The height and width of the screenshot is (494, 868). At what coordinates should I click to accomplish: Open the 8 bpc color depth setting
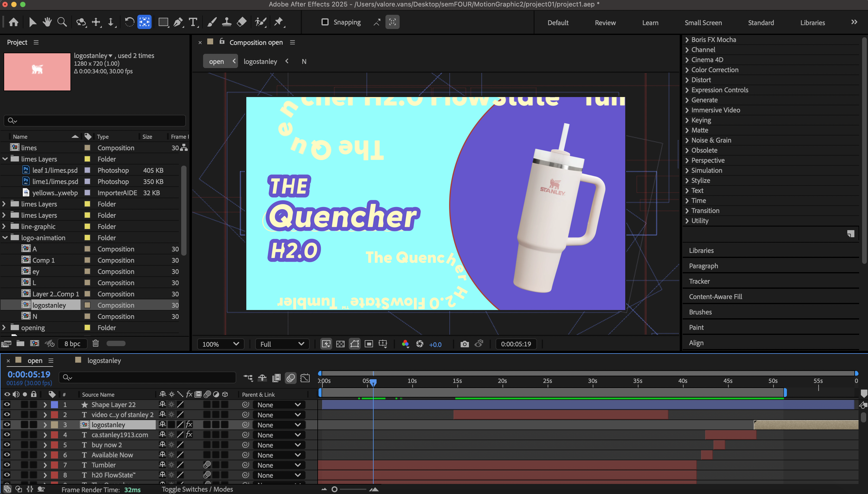[72, 344]
